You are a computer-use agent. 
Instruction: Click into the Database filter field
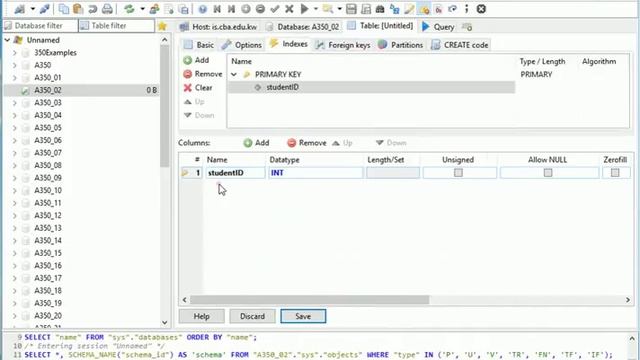tap(40, 26)
